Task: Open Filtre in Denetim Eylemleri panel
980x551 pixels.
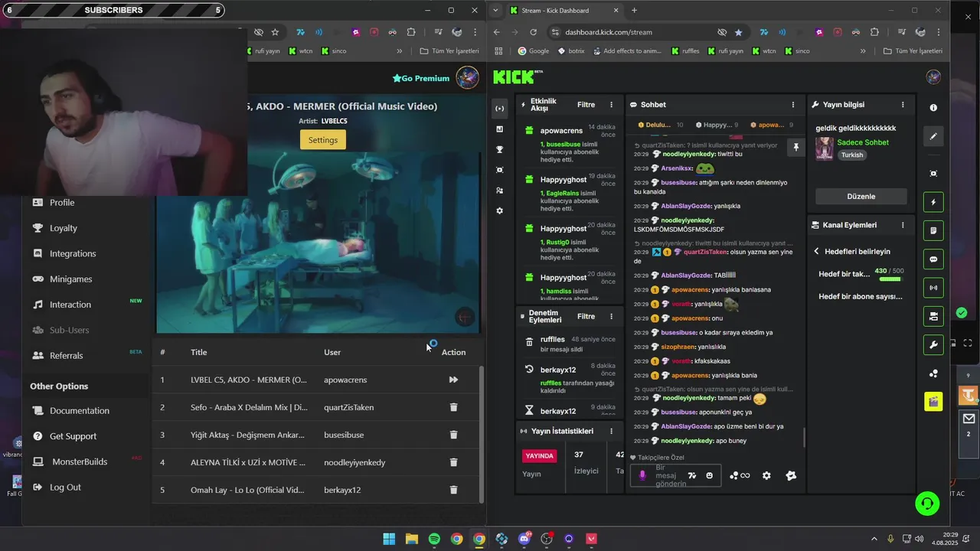Action: coord(586,316)
